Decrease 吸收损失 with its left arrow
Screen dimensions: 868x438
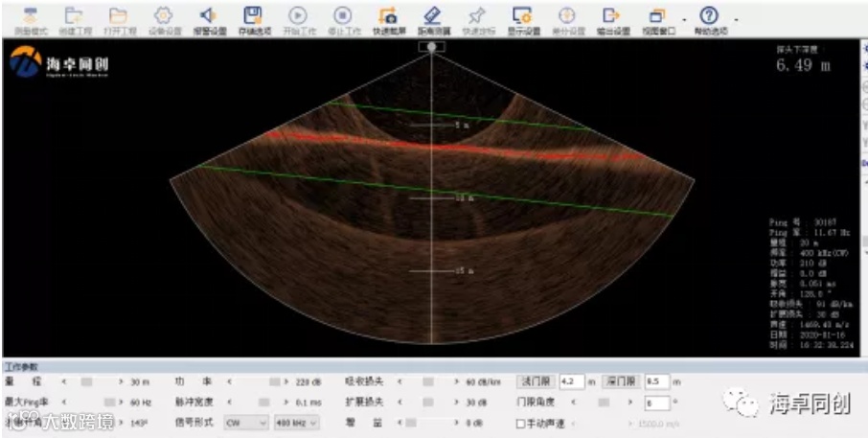click(400, 381)
